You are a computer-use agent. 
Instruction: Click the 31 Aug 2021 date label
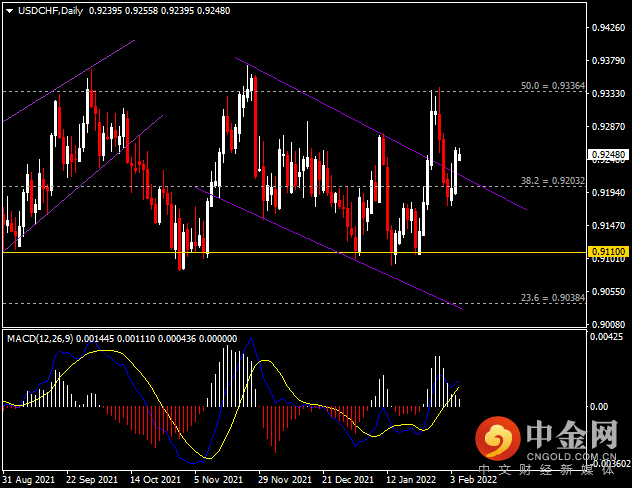29,480
